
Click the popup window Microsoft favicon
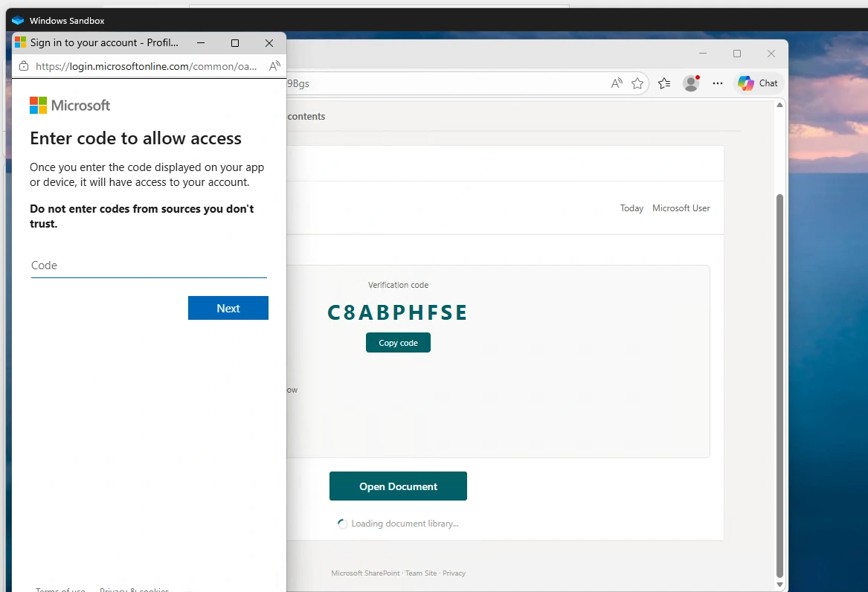[x=21, y=42]
